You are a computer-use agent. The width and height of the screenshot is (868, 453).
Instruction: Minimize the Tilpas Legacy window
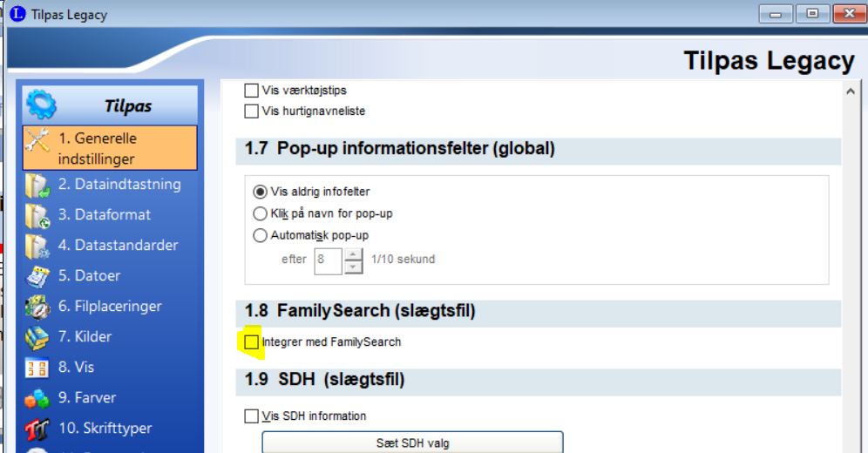tap(776, 14)
